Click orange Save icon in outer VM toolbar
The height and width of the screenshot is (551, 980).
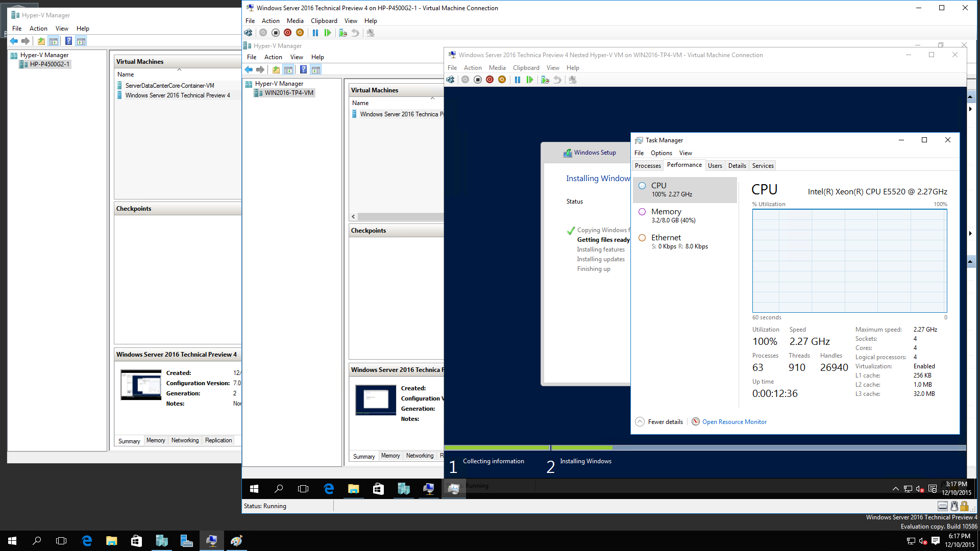(x=300, y=33)
